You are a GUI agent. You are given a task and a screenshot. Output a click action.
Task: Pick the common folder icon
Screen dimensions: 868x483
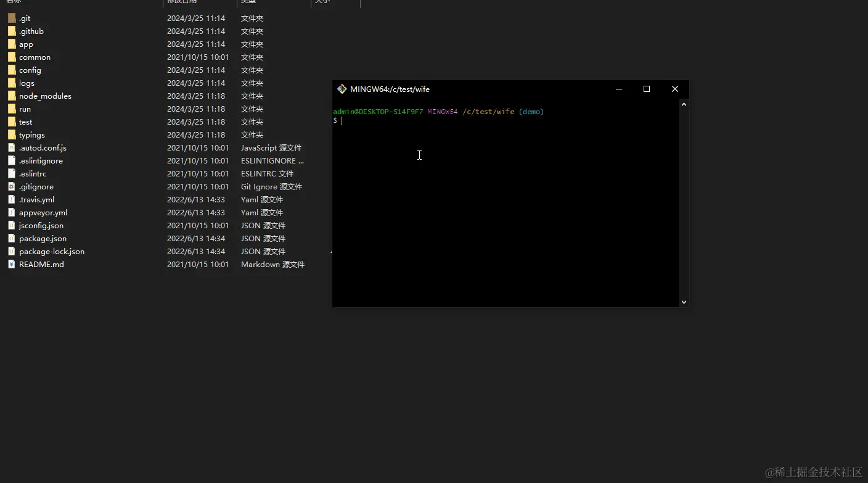(x=12, y=57)
